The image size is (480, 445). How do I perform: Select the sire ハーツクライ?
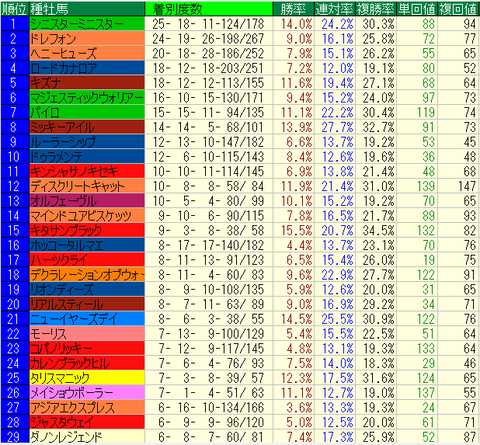point(87,260)
